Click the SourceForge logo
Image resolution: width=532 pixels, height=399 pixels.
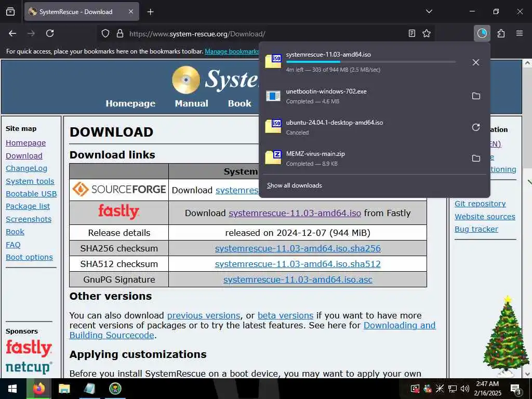119,189
